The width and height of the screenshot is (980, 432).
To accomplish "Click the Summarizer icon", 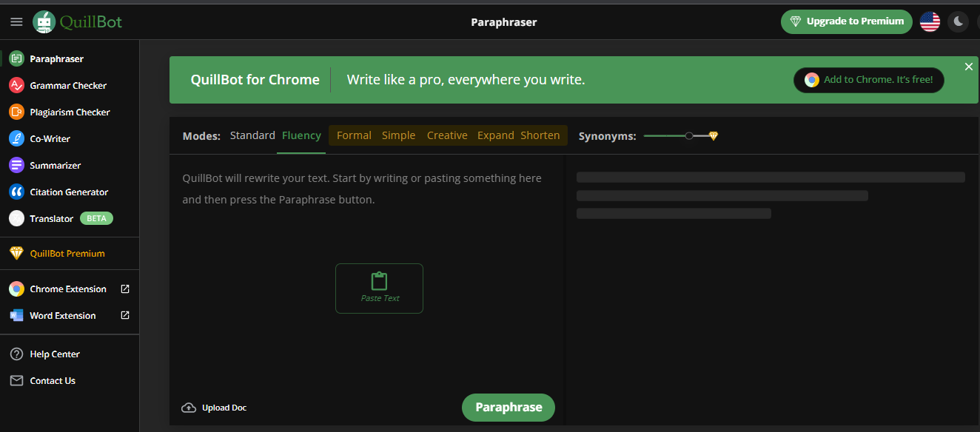I will 16,165.
